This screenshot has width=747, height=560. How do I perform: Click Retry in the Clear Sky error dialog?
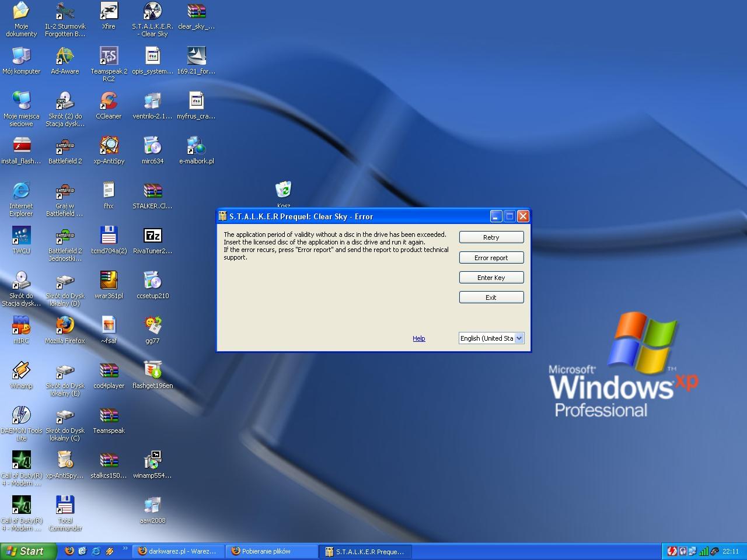tap(491, 237)
